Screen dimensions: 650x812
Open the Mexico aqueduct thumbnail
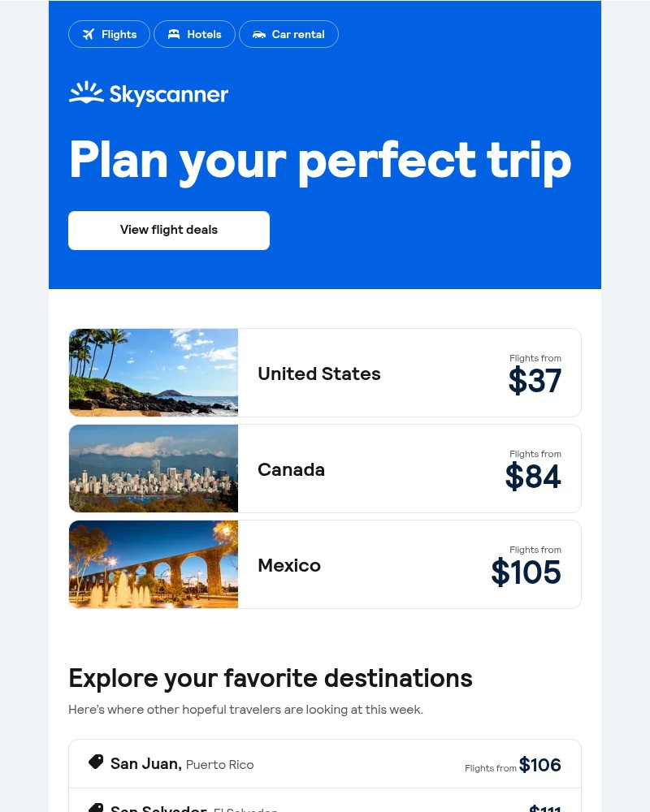[x=154, y=564]
